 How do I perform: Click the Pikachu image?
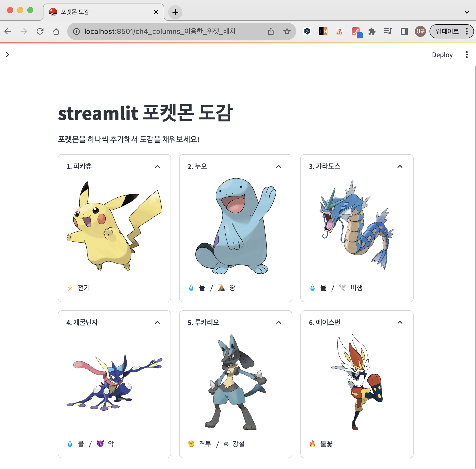114,226
